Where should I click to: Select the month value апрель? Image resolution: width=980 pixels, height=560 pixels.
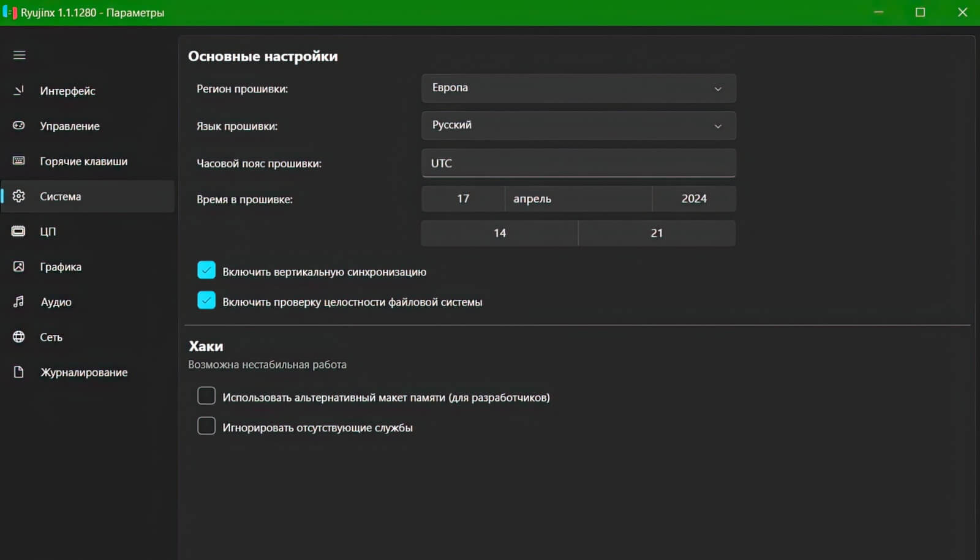point(578,199)
